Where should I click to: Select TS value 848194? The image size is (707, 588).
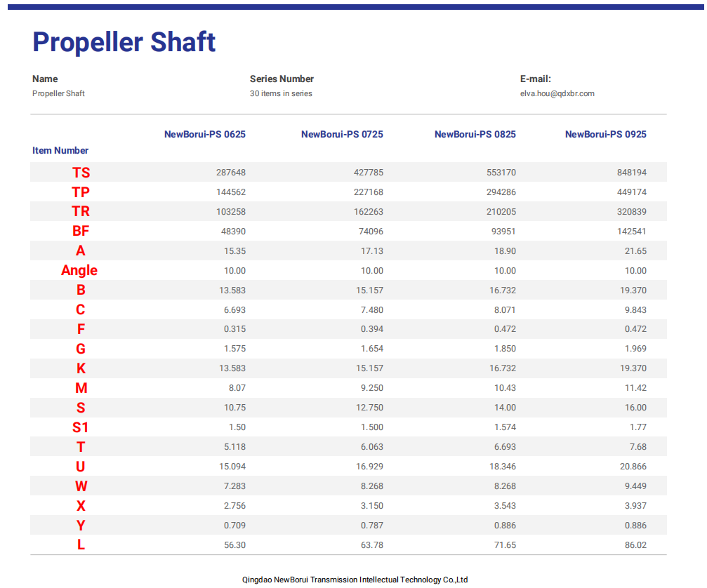point(632,173)
